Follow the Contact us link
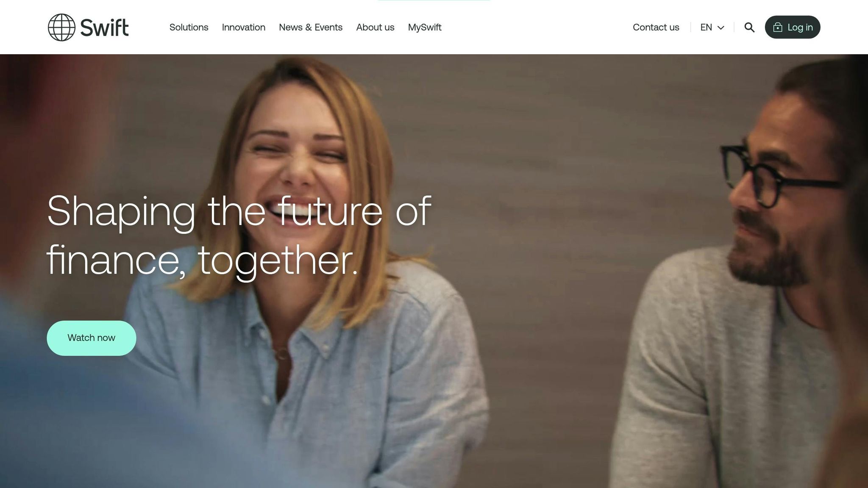The image size is (868, 488). [656, 27]
